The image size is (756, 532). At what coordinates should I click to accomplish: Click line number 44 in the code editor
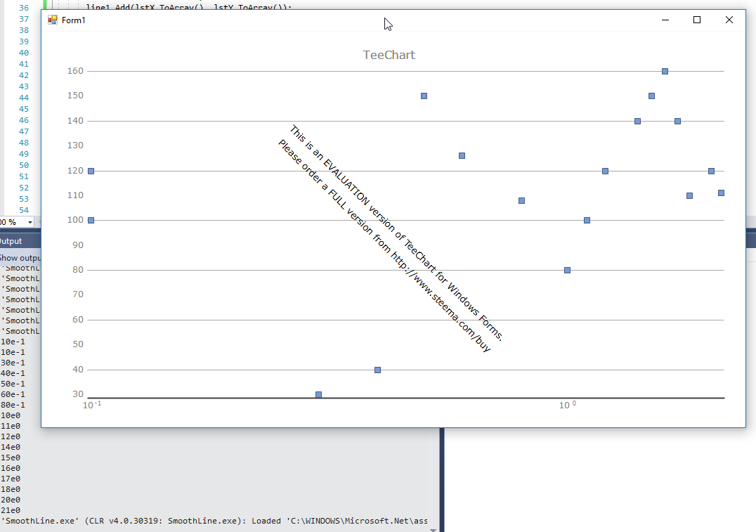pyautogui.click(x=24, y=98)
